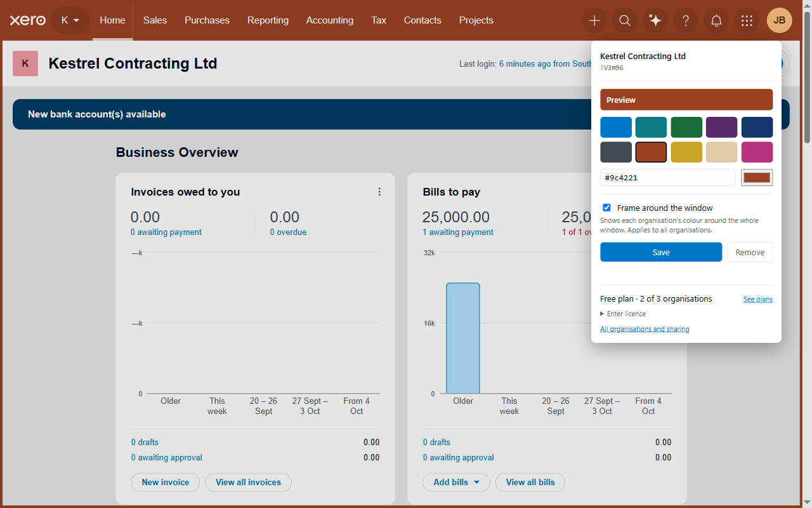Toggle Frame around the window checkbox
The width and height of the screenshot is (812, 508).
click(606, 208)
